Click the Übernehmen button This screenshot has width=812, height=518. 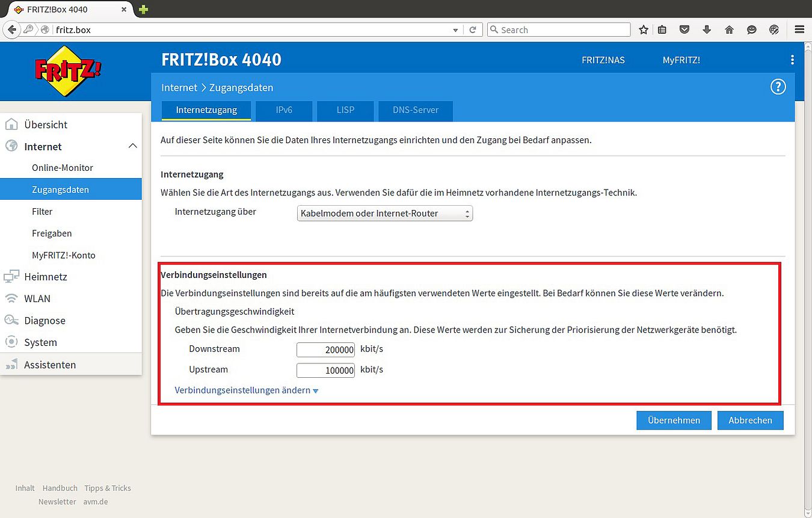tap(674, 421)
